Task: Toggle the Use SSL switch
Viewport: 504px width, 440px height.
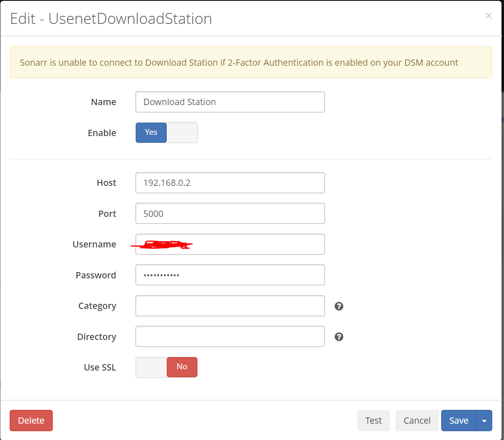Action: (167, 367)
